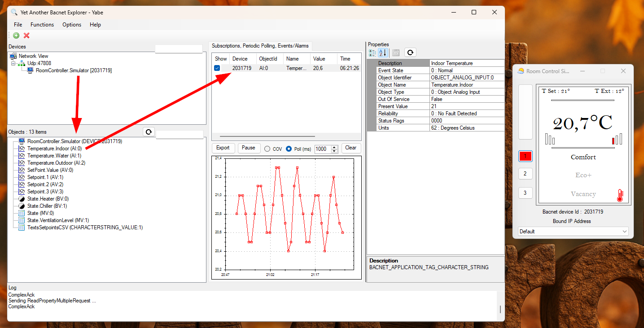Select the COV polling radio button
Viewport: 644px width, 328px height.
(267, 148)
